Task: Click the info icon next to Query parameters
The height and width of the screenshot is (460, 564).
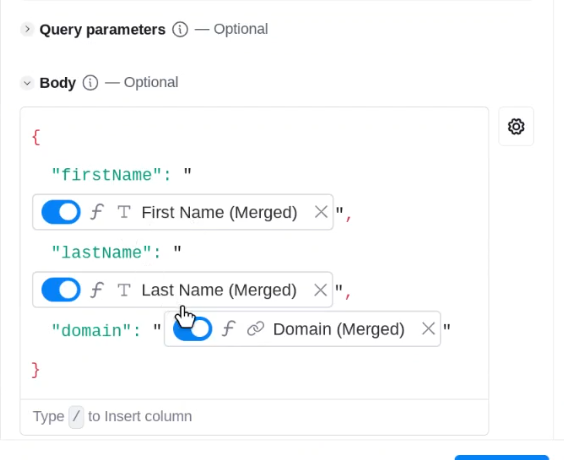Action: pos(180,29)
